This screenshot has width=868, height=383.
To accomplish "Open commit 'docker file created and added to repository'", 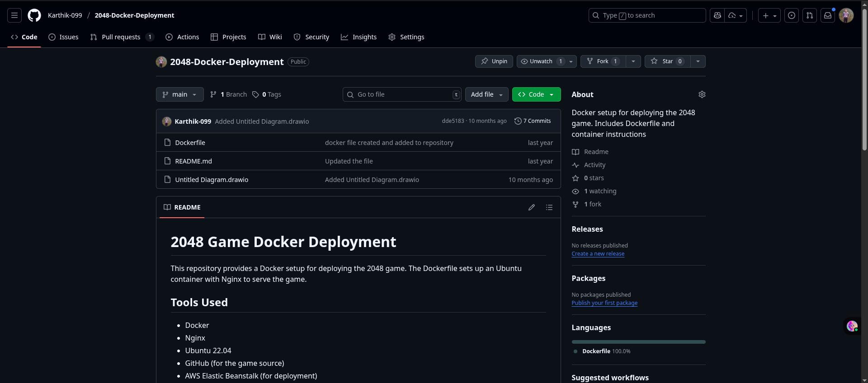I will click(389, 143).
